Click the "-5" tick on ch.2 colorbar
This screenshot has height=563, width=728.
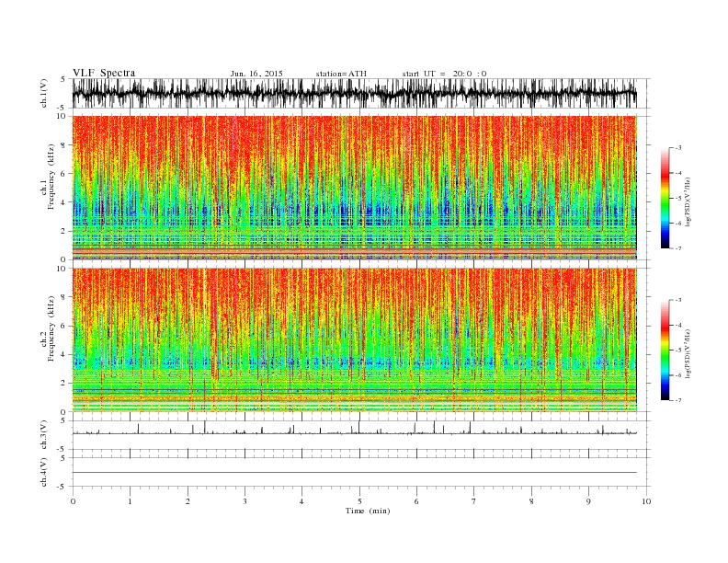click(677, 350)
